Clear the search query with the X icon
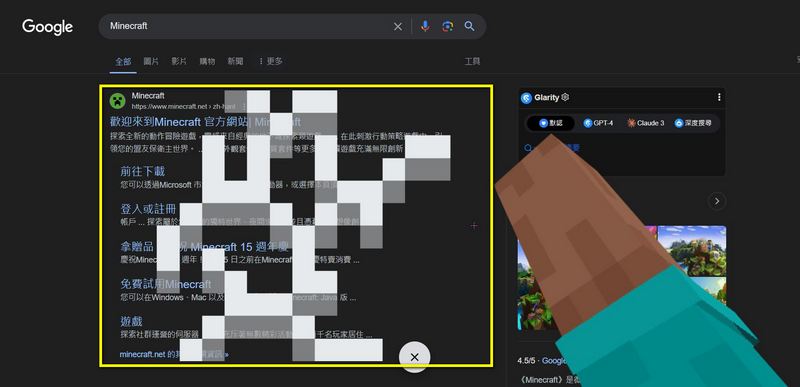Image resolution: width=800 pixels, height=387 pixels. point(398,27)
